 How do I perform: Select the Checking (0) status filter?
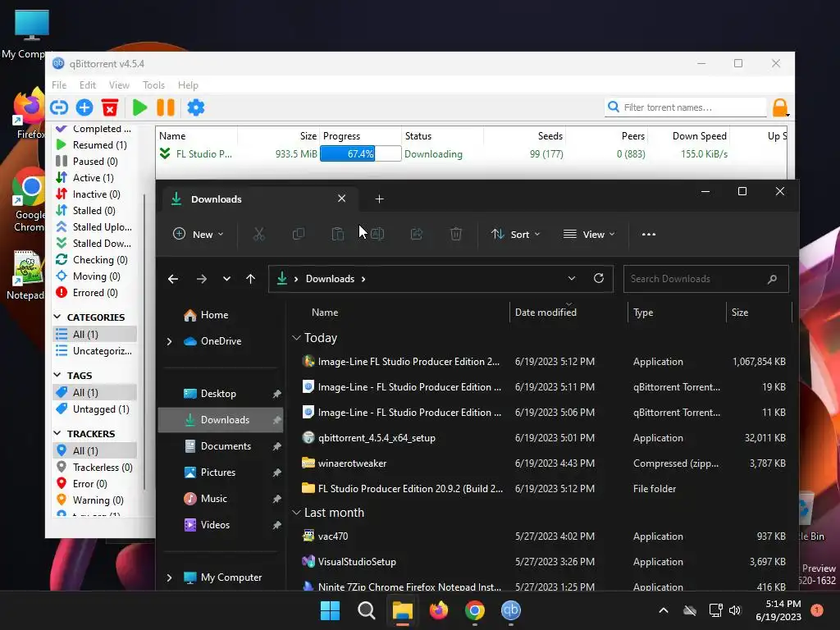click(95, 260)
